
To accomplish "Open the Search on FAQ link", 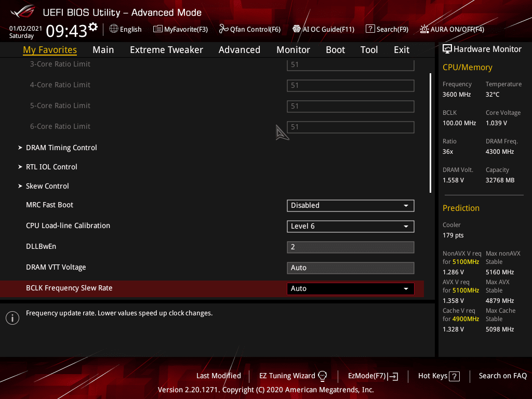I will tap(503, 376).
